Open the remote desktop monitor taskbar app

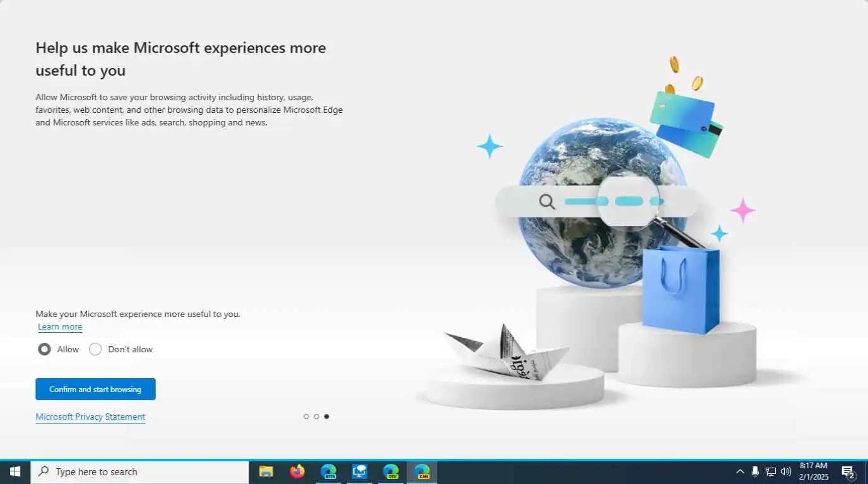point(360,471)
